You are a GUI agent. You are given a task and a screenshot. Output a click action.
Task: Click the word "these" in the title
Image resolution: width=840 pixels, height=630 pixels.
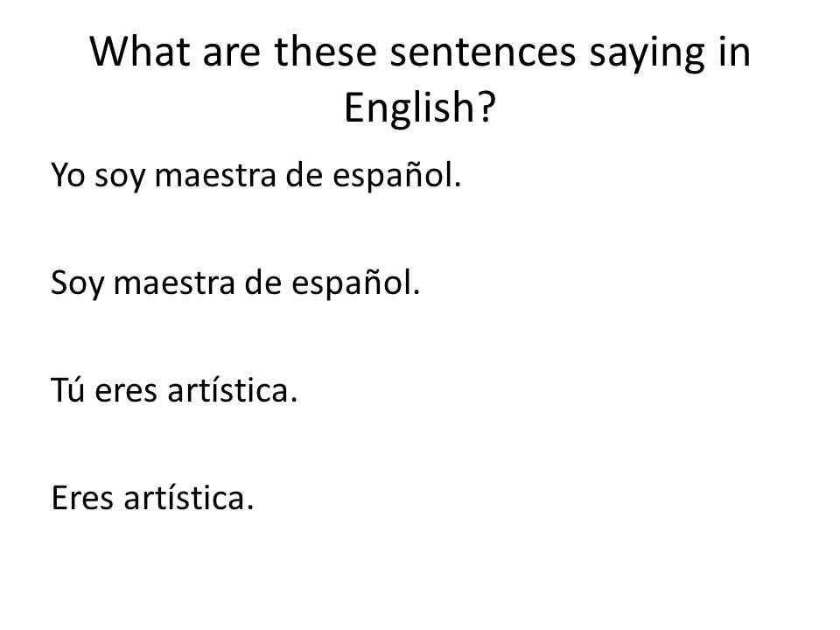click(x=325, y=52)
